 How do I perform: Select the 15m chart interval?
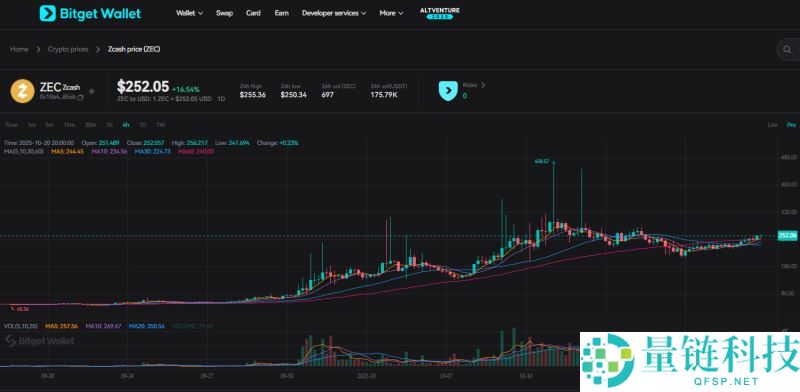(x=69, y=125)
